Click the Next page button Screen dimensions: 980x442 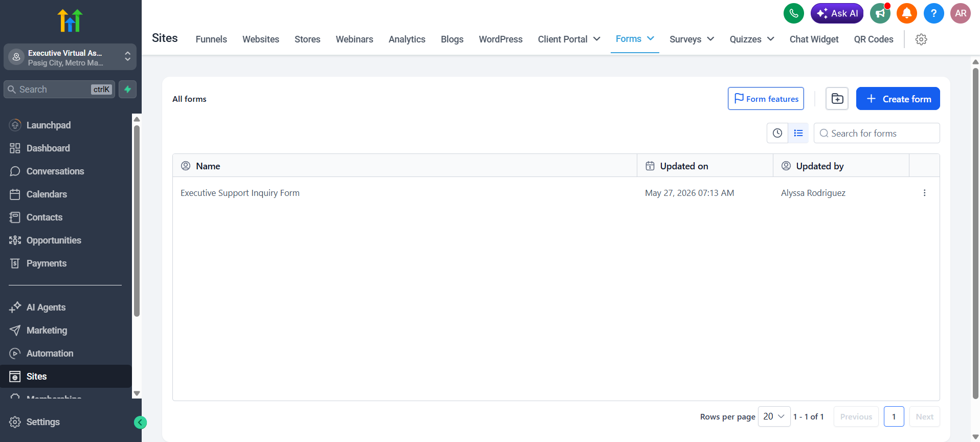925,416
